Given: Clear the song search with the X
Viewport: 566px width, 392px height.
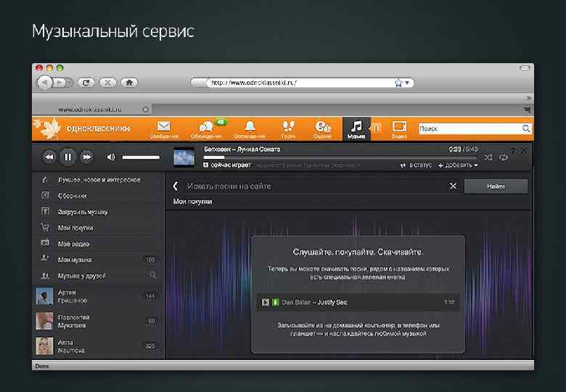Looking at the screenshot, I should (x=453, y=186).
